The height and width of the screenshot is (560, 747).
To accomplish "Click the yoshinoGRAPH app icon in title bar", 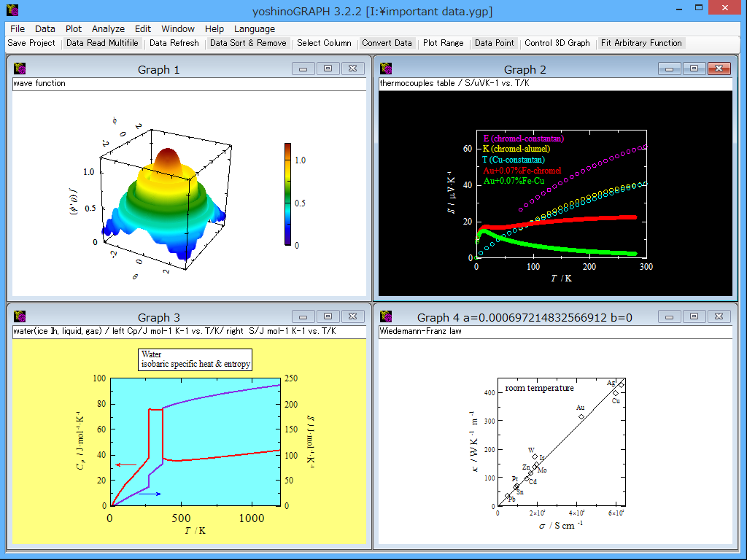I will pyautogui.click(x=12, y=10).
